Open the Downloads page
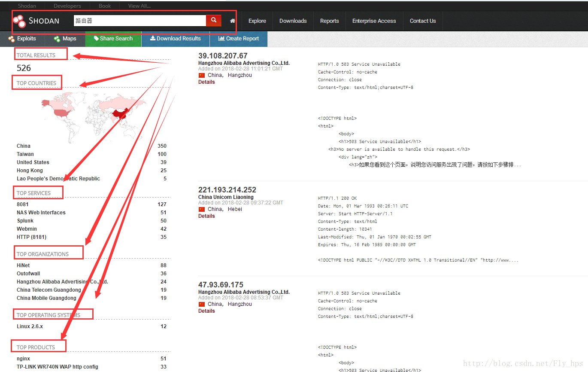The width and height of the screenshot is (588, 372). point(293,21)
